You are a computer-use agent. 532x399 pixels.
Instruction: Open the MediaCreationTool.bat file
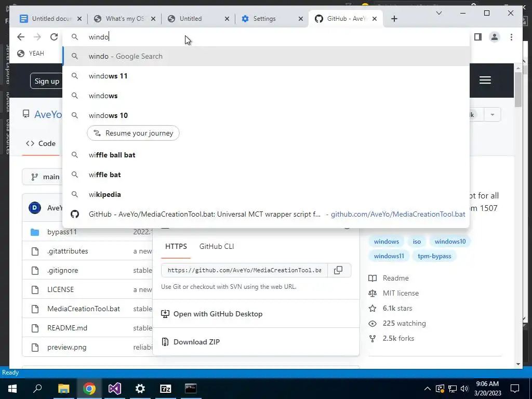pos(84,309)
